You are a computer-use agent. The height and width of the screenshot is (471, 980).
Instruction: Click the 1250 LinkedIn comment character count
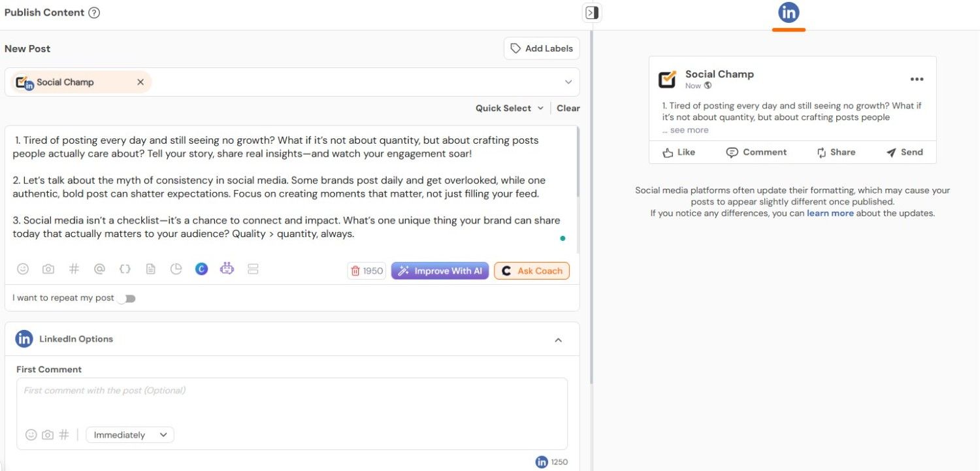click(x=559, y=462)
